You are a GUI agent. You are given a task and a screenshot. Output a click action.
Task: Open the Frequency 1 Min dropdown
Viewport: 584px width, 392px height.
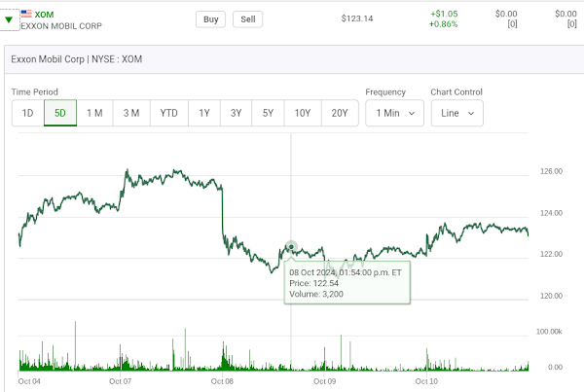coord(395,113)
